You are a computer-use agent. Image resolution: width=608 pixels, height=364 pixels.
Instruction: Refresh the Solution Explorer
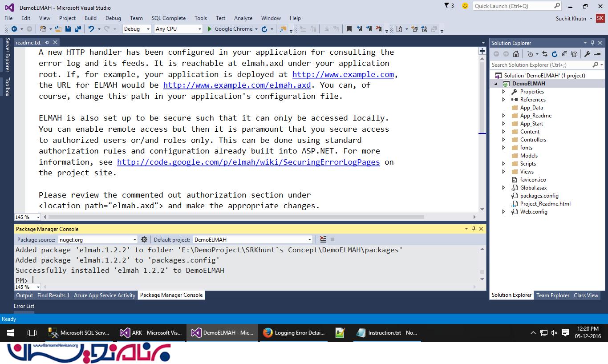[555, 54]
